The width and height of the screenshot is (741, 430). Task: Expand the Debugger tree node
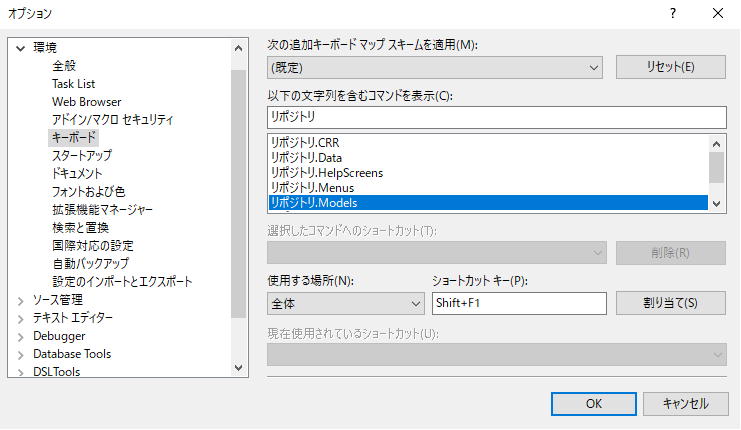[20, 336]
